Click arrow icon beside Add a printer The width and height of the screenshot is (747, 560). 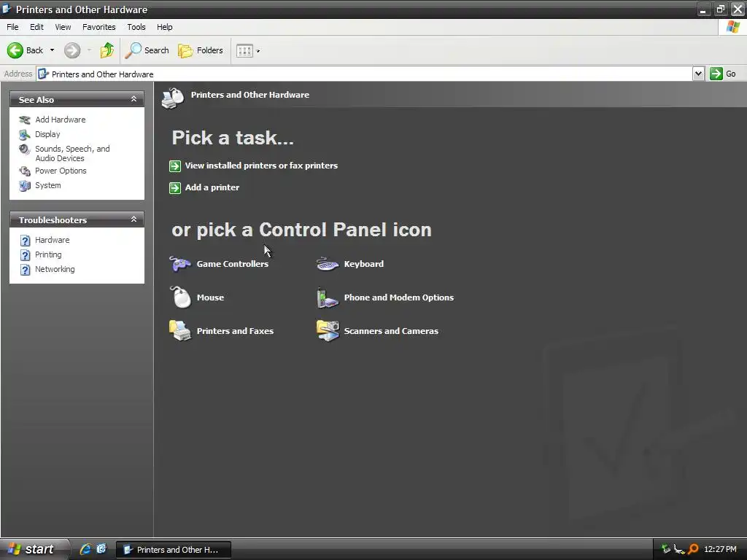click(175, 187)
